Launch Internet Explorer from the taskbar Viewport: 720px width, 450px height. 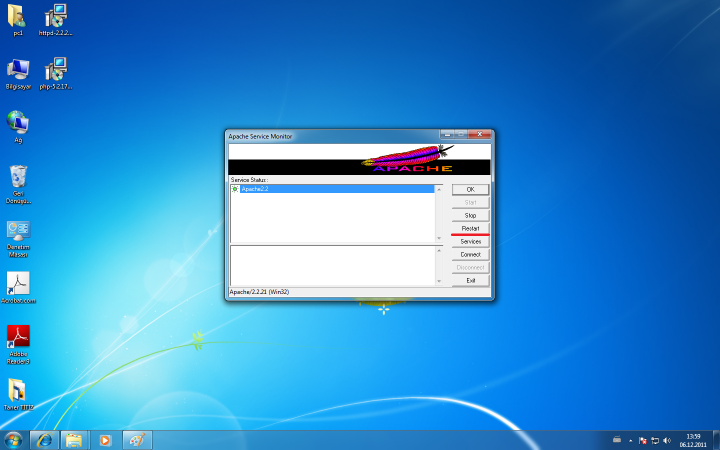[43, 440]
